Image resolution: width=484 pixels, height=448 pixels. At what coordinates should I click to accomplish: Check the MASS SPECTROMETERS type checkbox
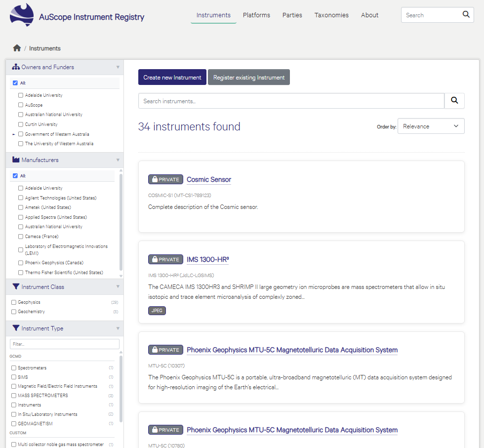pos(14,396)
